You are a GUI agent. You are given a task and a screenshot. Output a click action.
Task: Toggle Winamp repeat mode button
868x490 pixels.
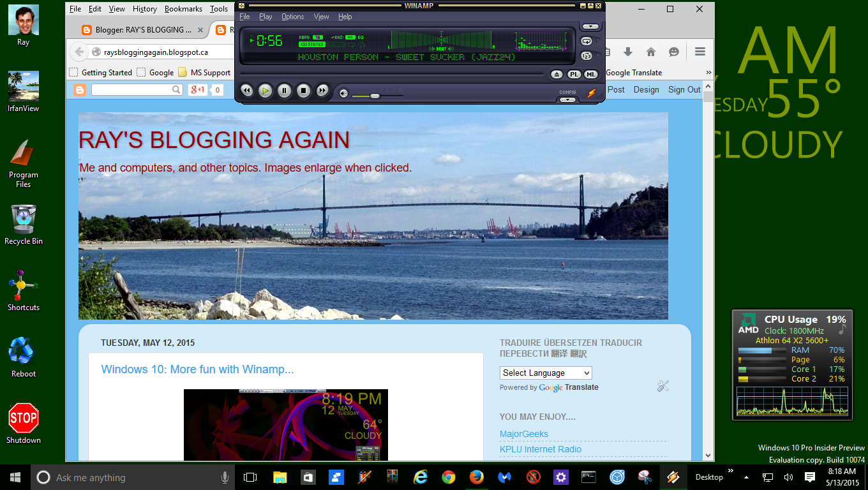tap(587, 41)
